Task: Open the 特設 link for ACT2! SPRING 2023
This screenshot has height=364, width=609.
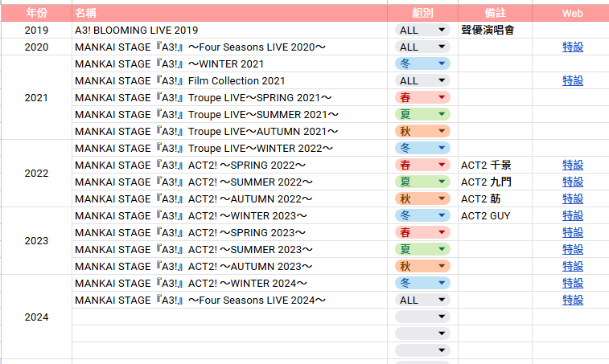Action: pos(573,232)
